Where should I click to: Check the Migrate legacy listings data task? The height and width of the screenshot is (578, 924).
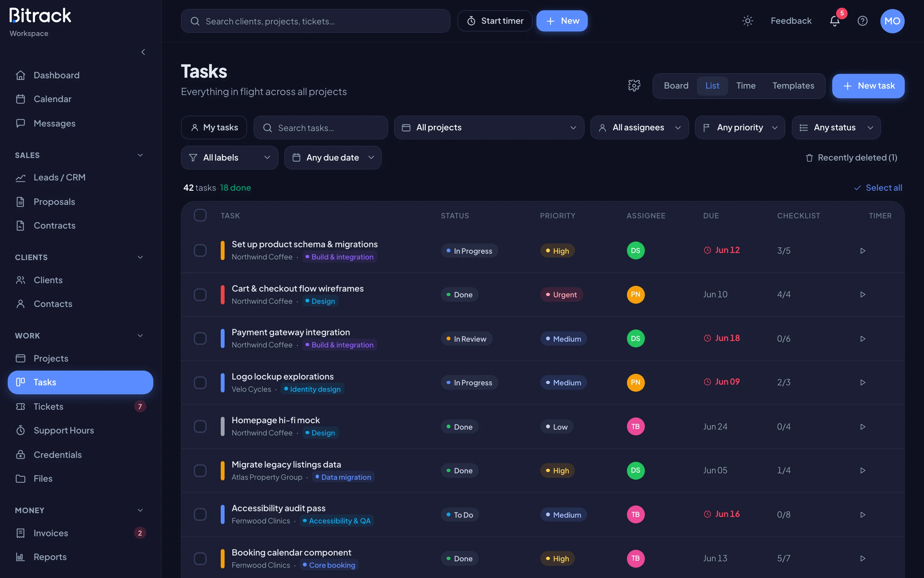pyautogui.click(x=200, y=470)
